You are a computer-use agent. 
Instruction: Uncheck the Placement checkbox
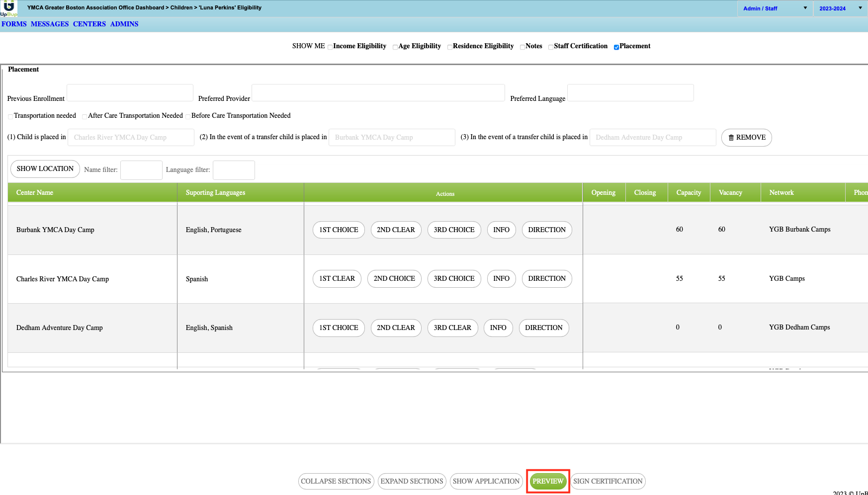[616, 47]
